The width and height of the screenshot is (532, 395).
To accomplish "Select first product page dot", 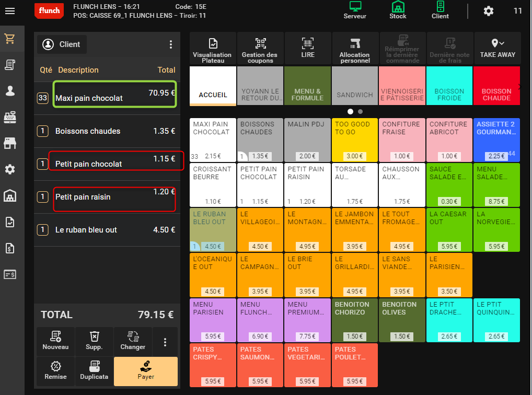I will point(351,111).
